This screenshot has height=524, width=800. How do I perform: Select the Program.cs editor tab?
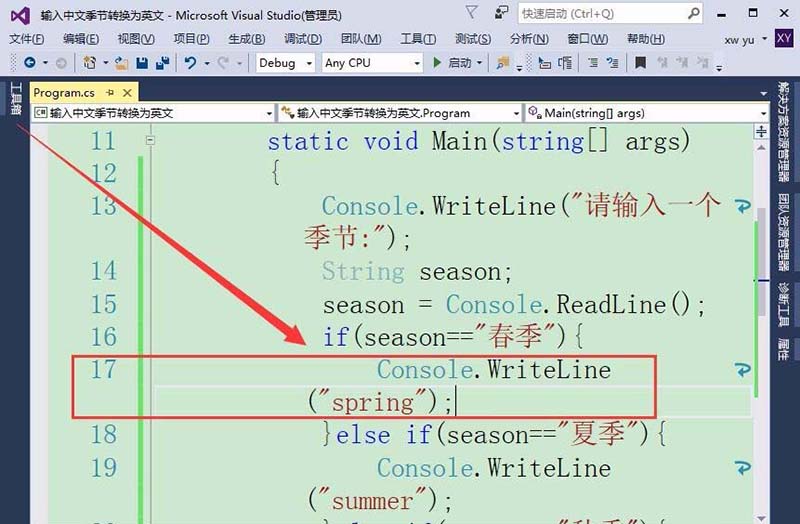(64, 93)
